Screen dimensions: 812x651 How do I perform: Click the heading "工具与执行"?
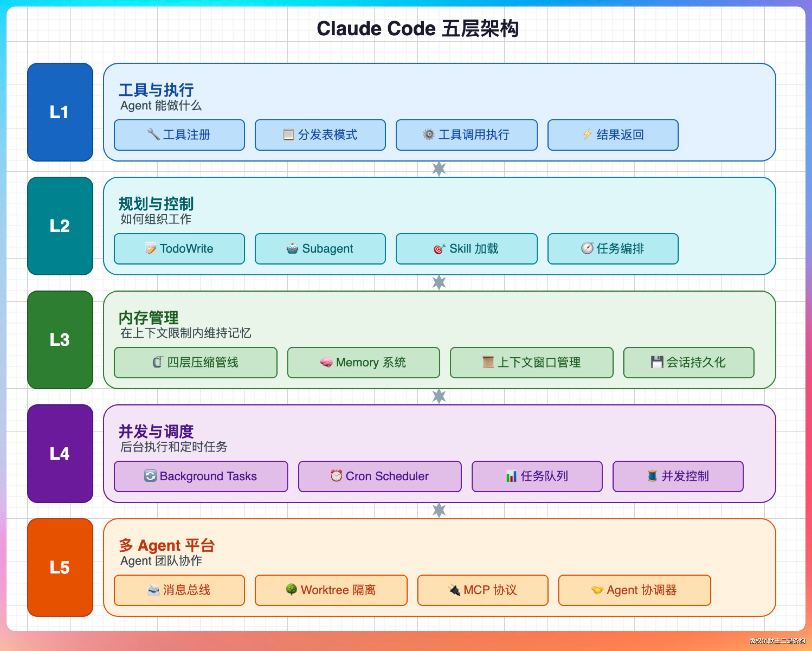[156, 90]
